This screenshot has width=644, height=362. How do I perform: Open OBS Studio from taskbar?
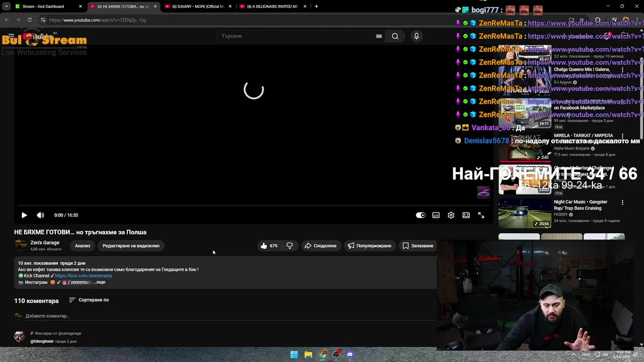coord(336,354)
